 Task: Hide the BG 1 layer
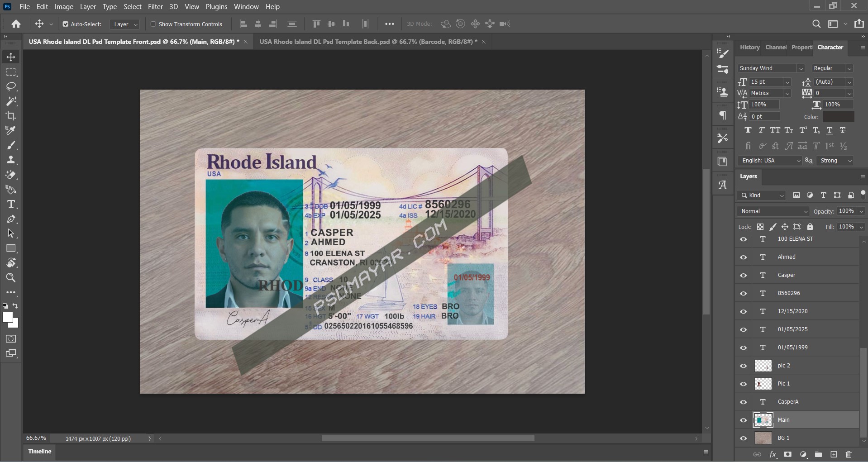coord(744,438)
